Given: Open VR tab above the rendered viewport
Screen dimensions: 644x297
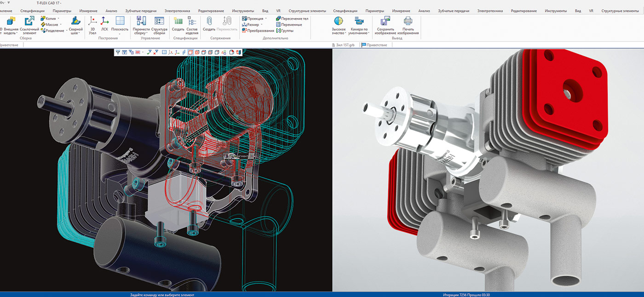Looking at the screenshot, I should (x=591, y=11).
